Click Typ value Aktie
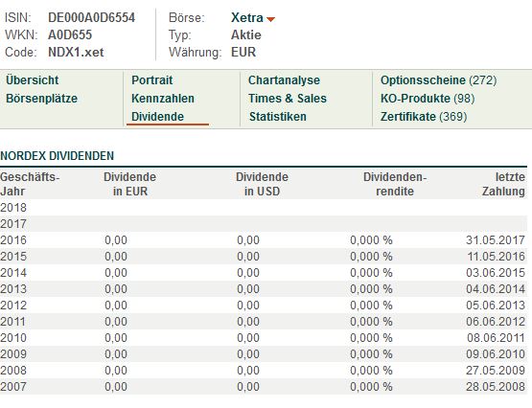This screenshot has width=532, height=408. pyautogui.click(x=246, y=34)
